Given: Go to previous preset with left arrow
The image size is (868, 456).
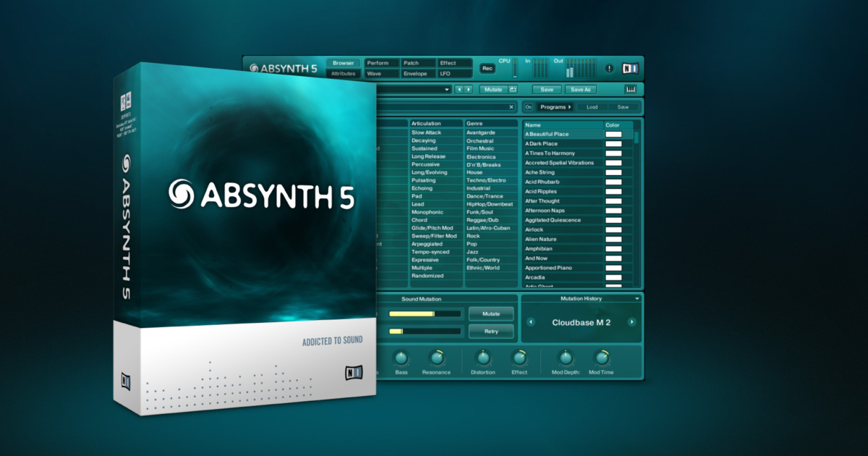Looking at the screenshot, I should tap(459, 89).
